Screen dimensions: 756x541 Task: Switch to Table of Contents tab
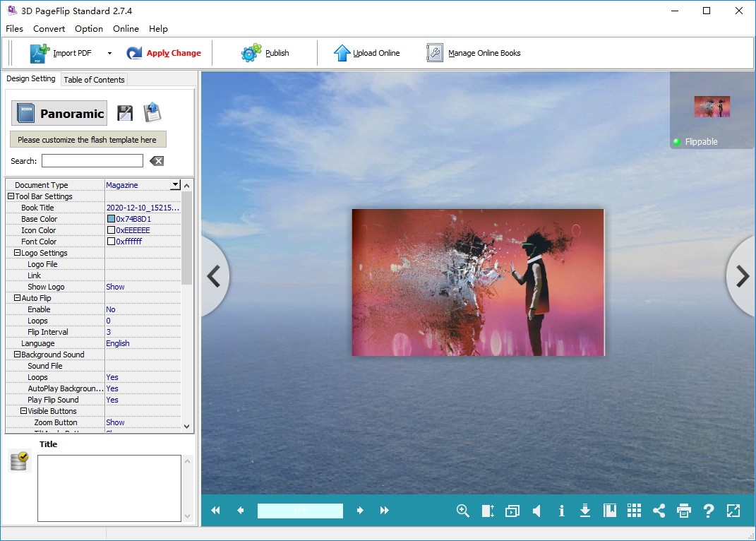94,80
